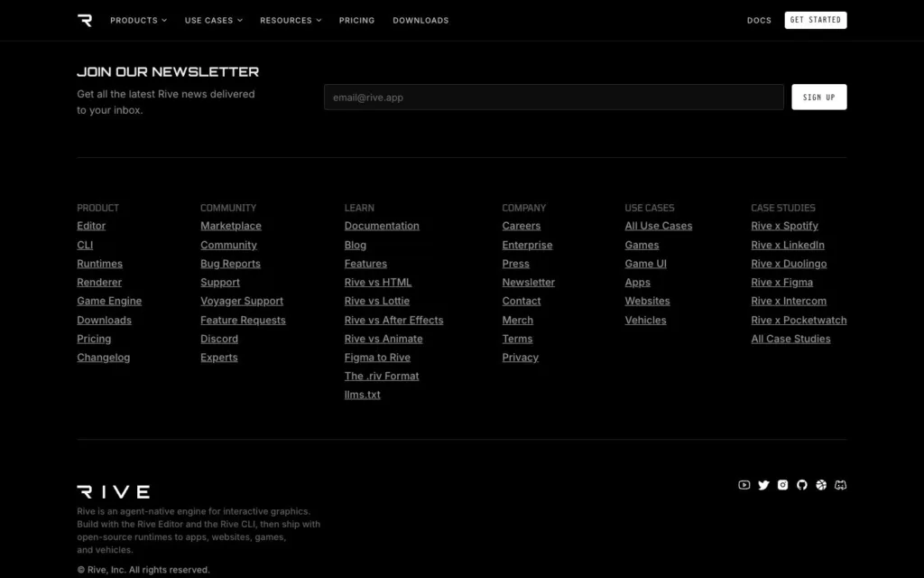
Task: Open the Game Engine footer link
Action: click(109, 301)
